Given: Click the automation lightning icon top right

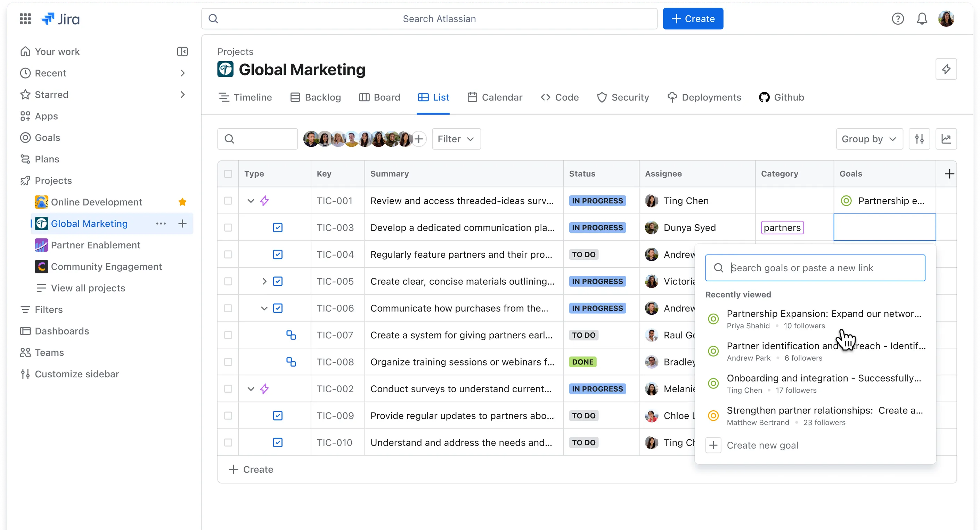Looking at the screenshot, I should click(x=947, y=69).
